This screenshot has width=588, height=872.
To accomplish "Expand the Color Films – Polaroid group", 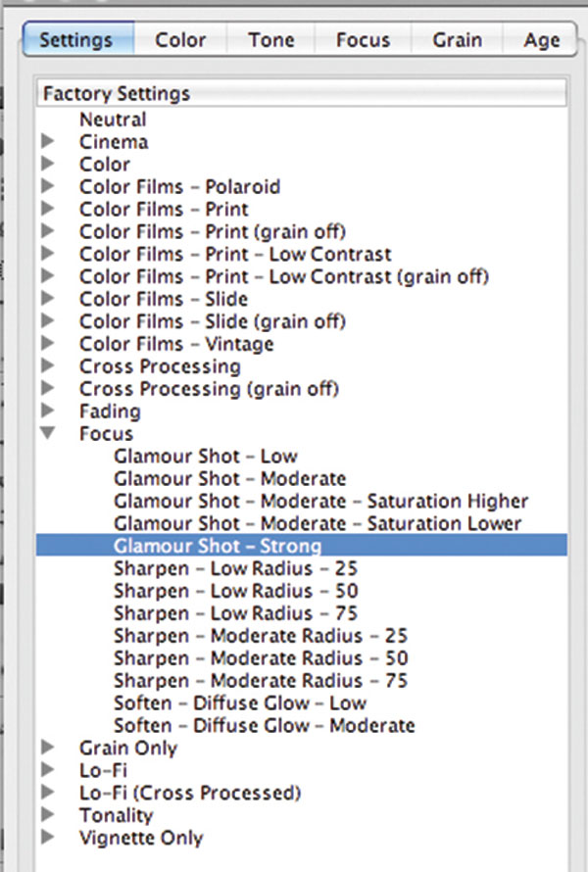I will point(48,186).
